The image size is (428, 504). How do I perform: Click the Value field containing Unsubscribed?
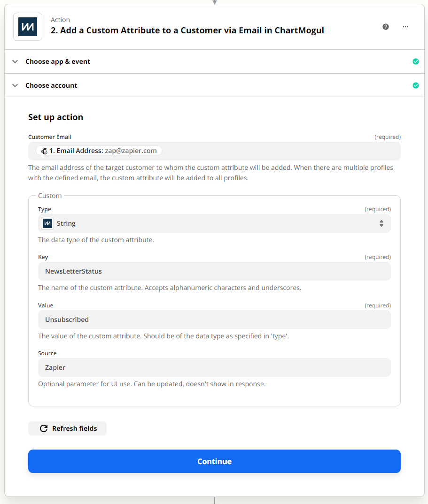click(x=214, y=320)
